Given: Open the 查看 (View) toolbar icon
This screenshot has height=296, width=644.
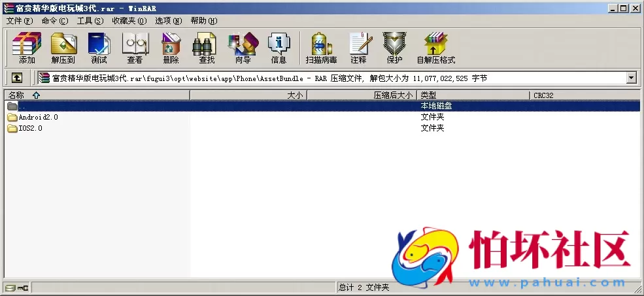Looking at the screenshot, I should [x=135, y=48].
